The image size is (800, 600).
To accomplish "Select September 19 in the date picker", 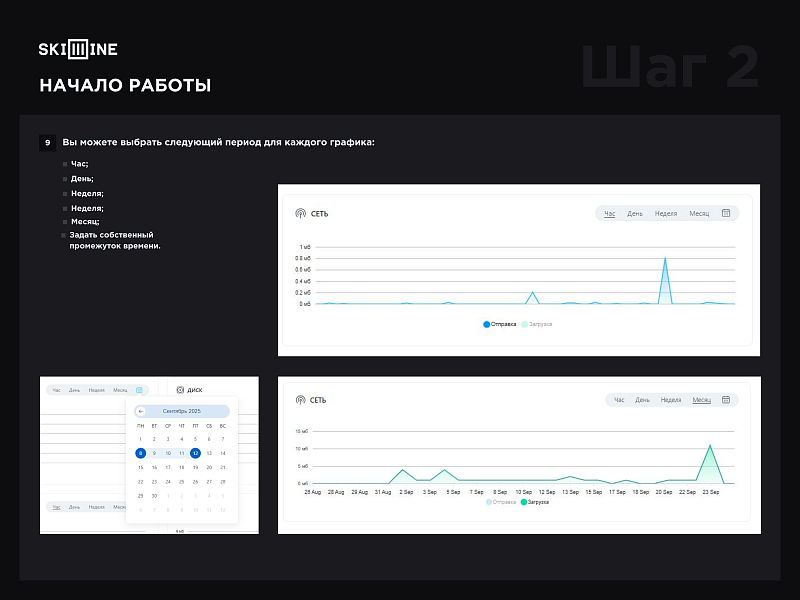I will [x=195, y=467].
